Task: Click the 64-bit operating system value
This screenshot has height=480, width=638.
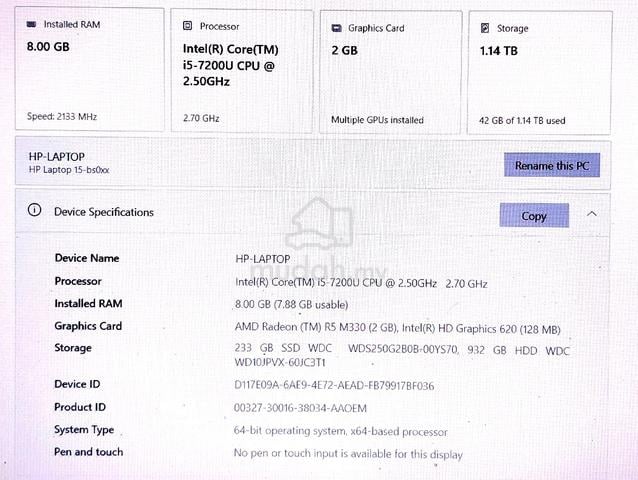Action: [341, 431]
